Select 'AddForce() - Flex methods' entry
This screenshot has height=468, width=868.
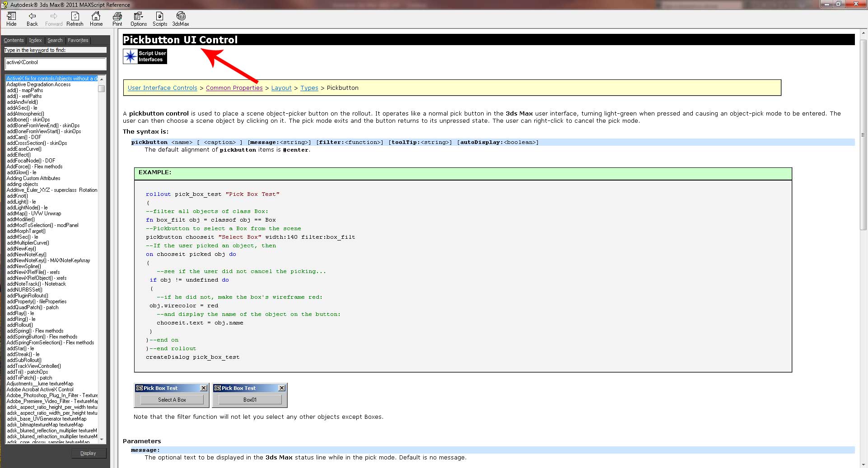coord(35,167)
